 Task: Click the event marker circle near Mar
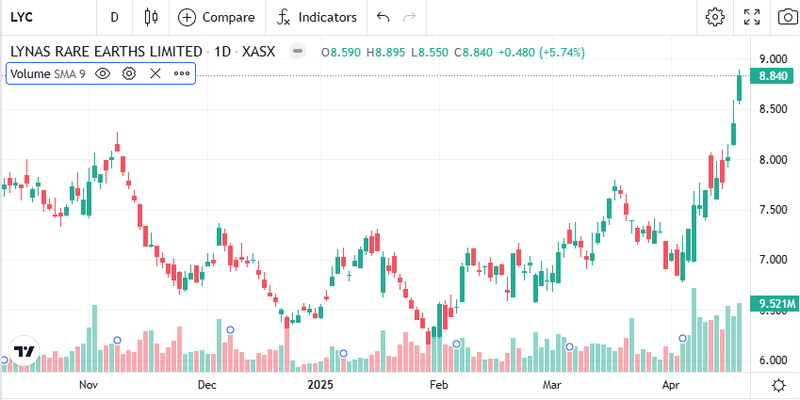click(x=570, y=347)
